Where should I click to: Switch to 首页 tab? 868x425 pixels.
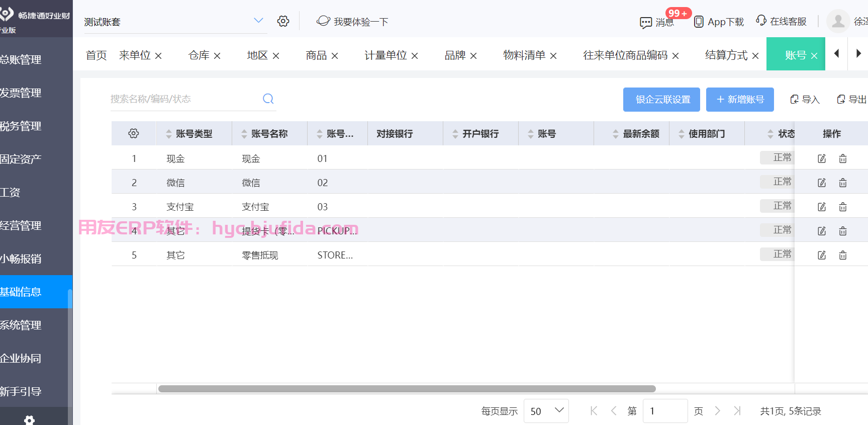point(96,55)
